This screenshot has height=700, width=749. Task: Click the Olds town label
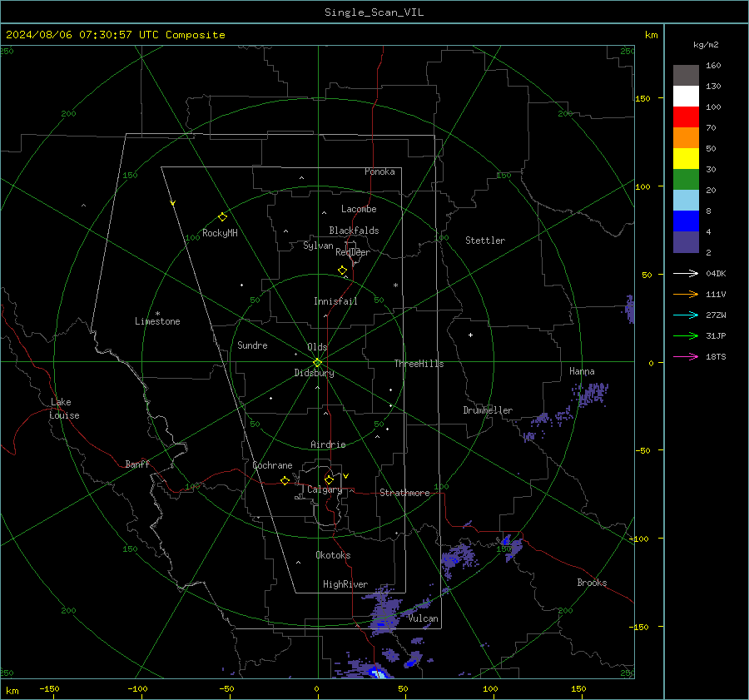(x=317, y=347)
